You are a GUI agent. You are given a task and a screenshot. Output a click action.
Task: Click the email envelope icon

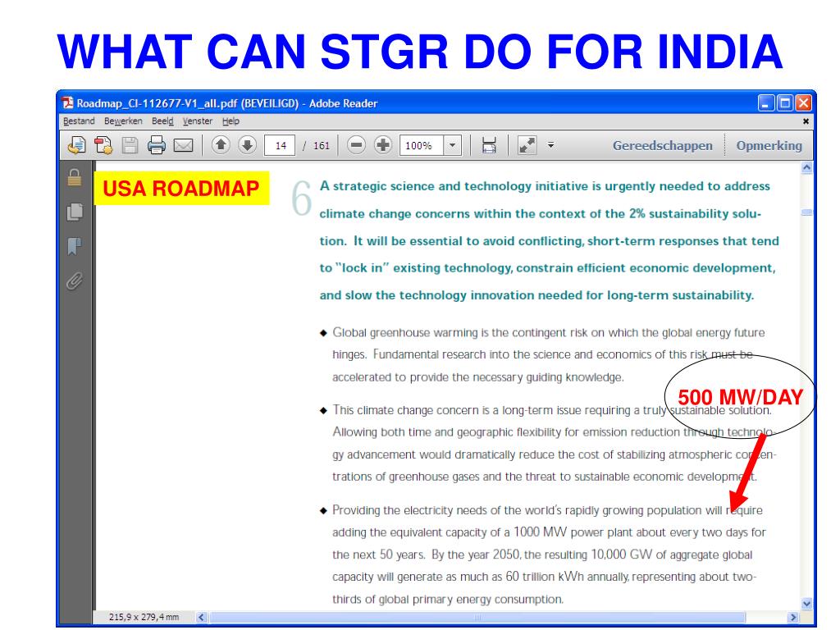[183, 145]
